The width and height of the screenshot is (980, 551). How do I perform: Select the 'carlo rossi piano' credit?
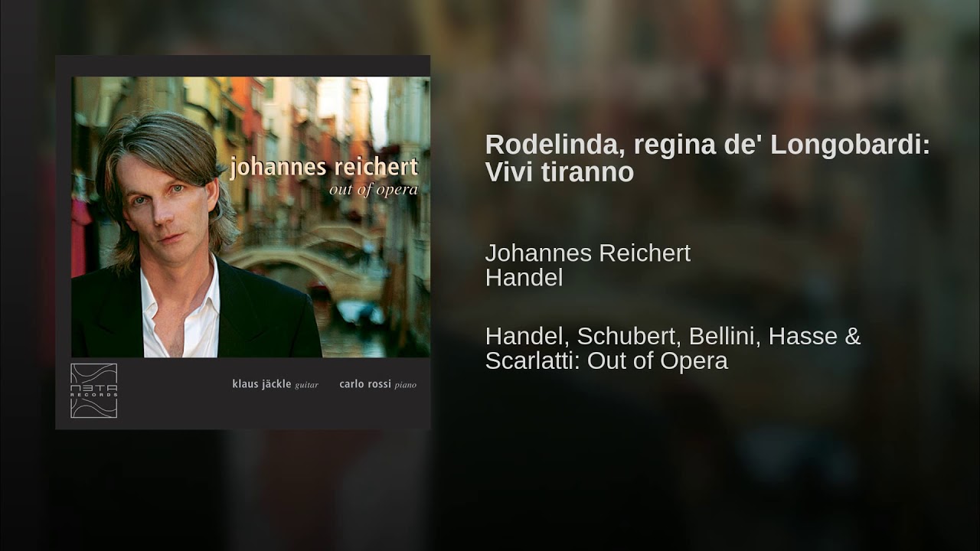[x=378, y=384]
